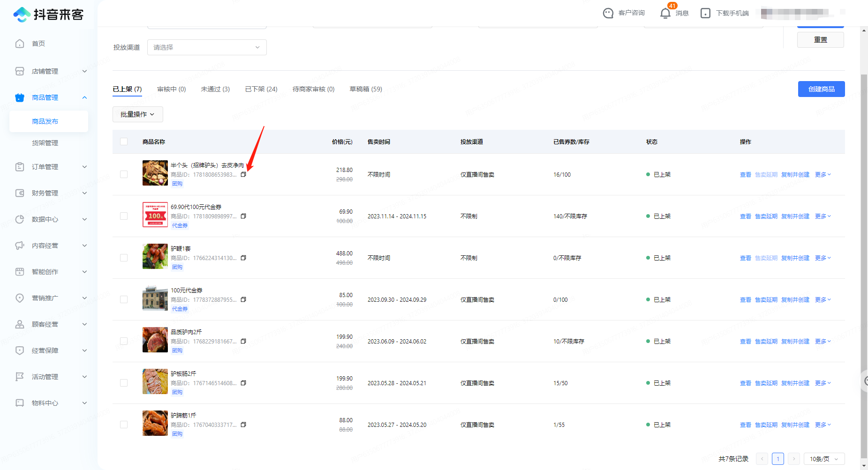Open the 半个头 product thumbnail image
Viewport: 868px width, 470px height.
(x=155, y=173)
